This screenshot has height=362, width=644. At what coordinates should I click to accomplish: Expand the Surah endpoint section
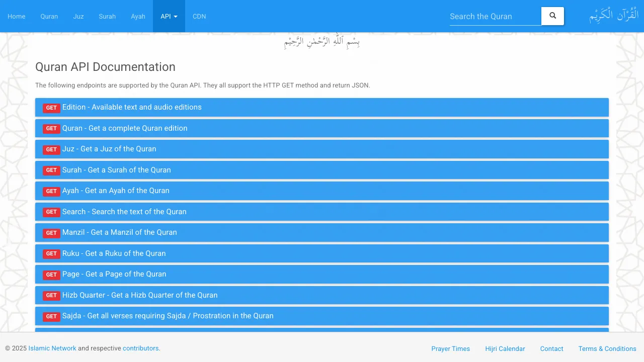pos(322,170)
